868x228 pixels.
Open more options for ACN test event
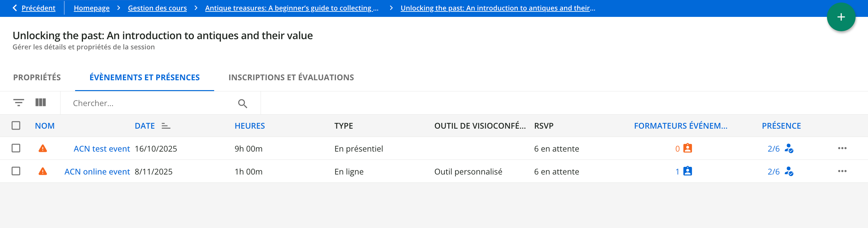pyautogui.click(x=842, y=148)
